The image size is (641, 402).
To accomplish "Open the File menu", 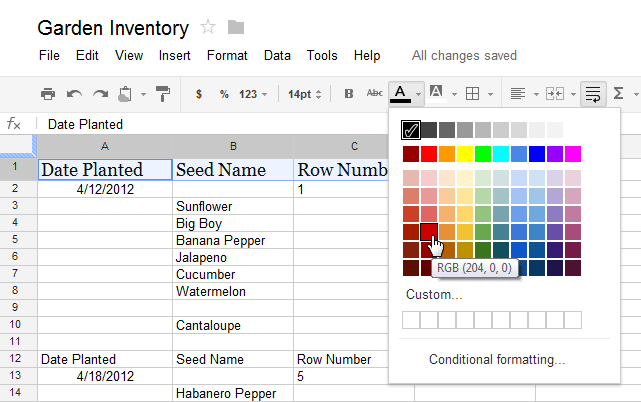I will tap(49, 55).
